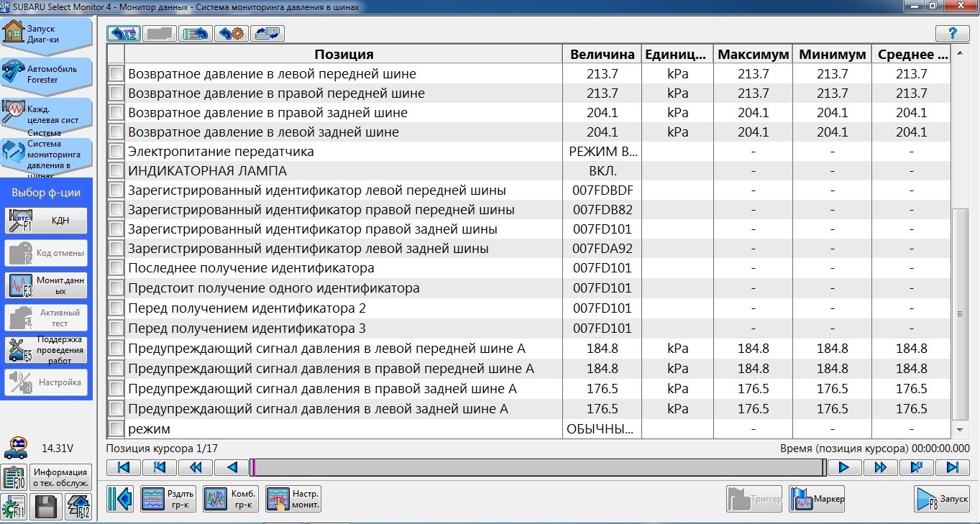Click the Запуск Диаг-ки house icon
The height and width of the screenshot is (524, 980).
coord(14,33)
